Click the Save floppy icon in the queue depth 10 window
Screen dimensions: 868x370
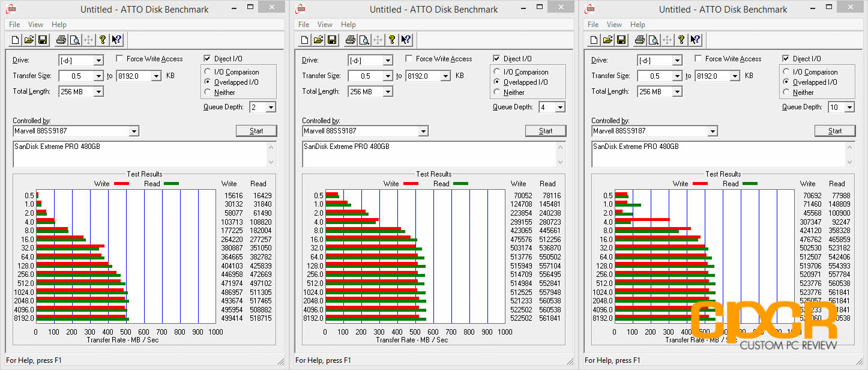[x=621, y=40]
